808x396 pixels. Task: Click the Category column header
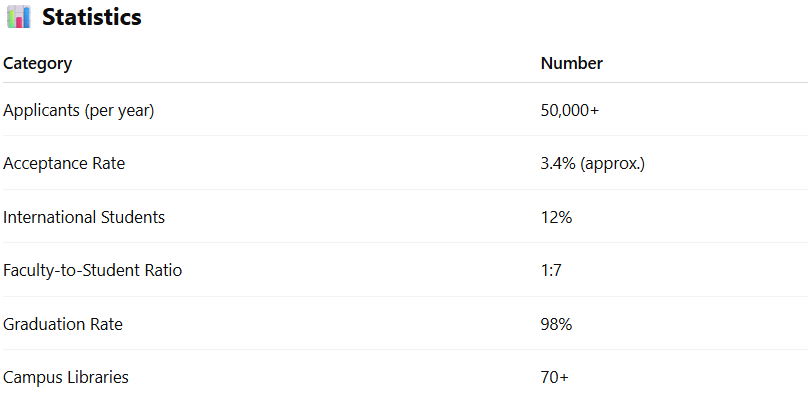tap(38, 63)
